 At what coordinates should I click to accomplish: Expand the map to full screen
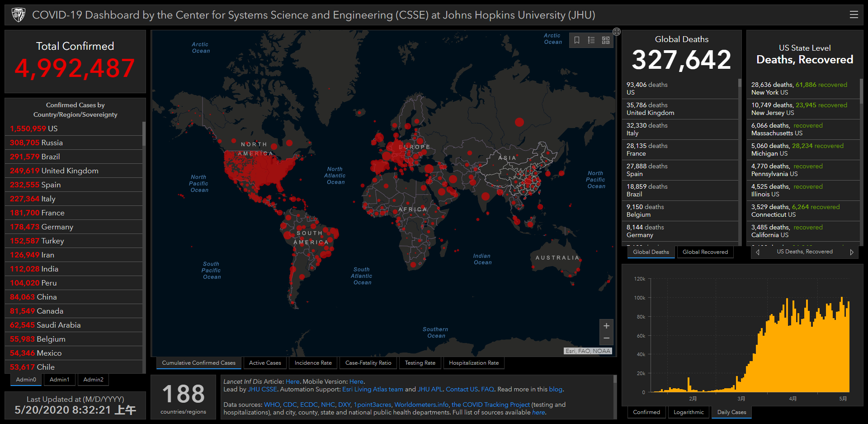(x=617, y=32)
